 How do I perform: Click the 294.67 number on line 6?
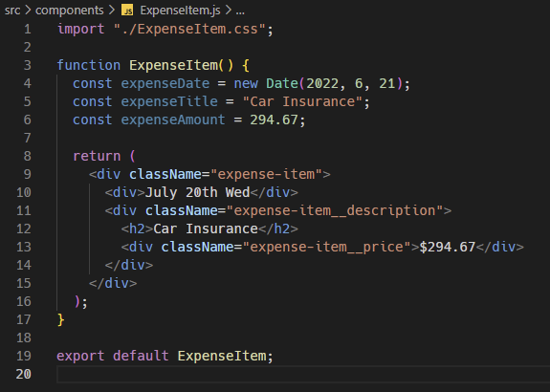click(x=274, y=120)
